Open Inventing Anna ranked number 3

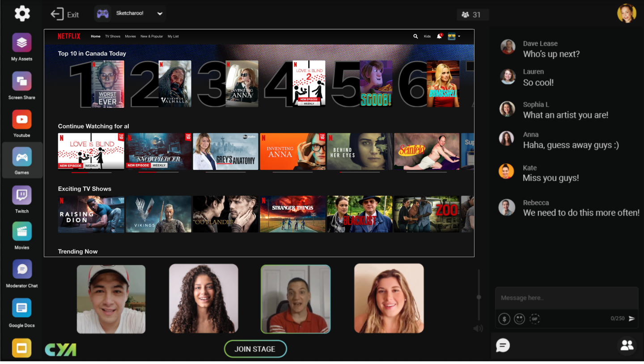coord(242,84)
